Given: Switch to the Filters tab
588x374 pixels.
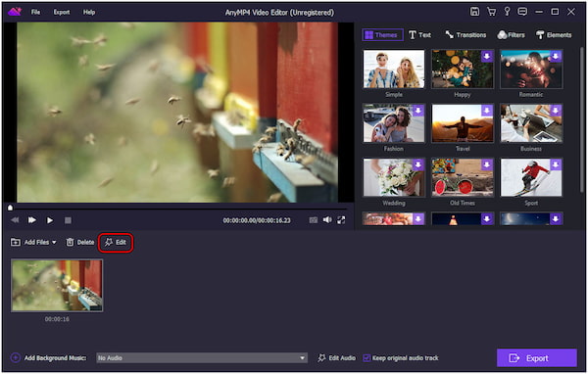Looking at the screenshot, I should [x=511, y=35].
